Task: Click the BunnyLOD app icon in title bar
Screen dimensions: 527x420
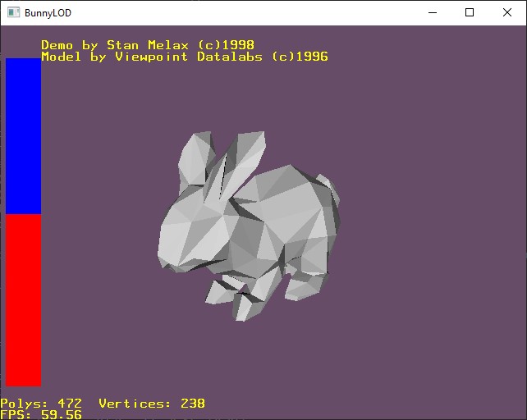Action: point(13,13)
